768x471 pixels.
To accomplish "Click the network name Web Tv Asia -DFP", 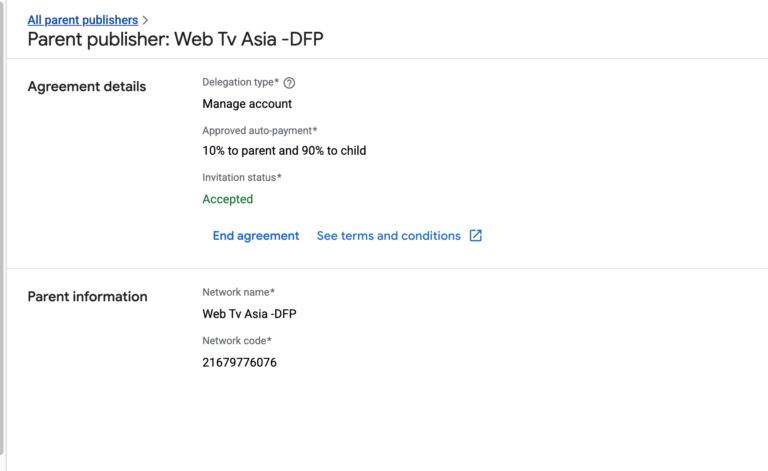I will 249,314.
